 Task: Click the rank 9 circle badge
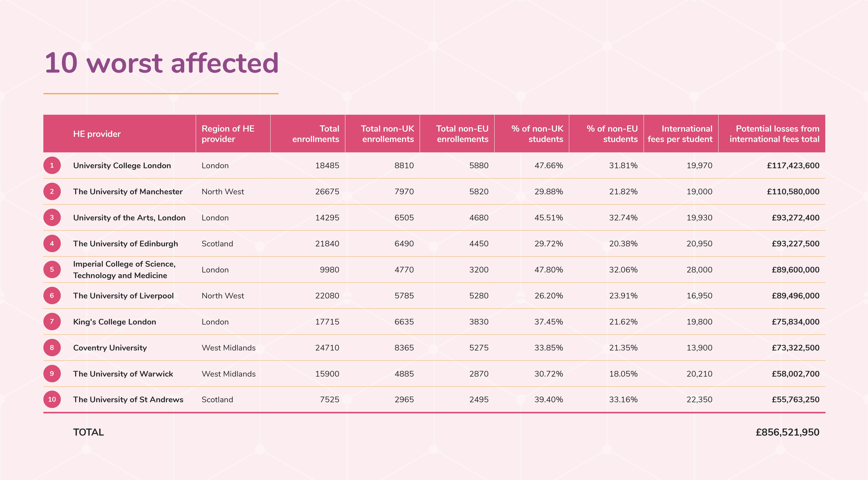tap(52, 374)
